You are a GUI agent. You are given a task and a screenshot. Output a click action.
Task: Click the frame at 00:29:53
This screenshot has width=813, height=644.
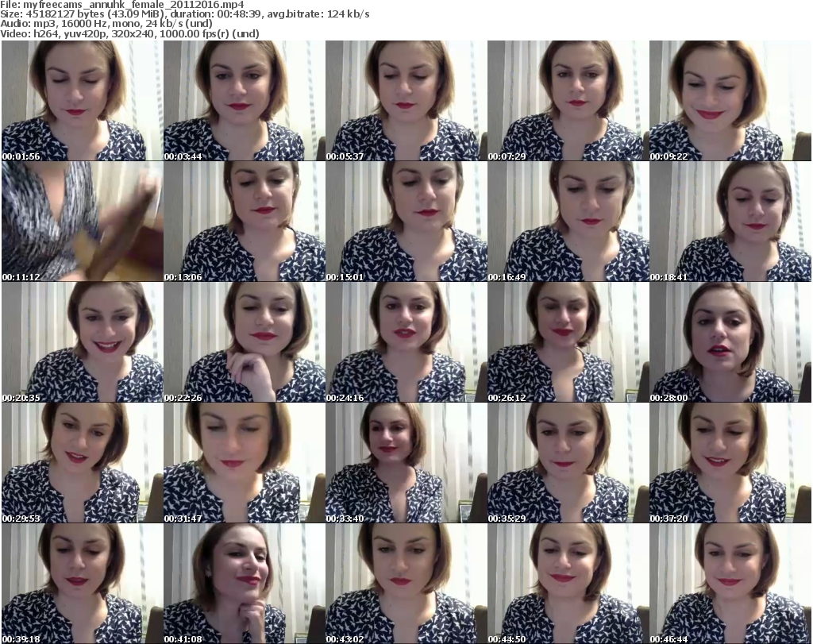83,463
